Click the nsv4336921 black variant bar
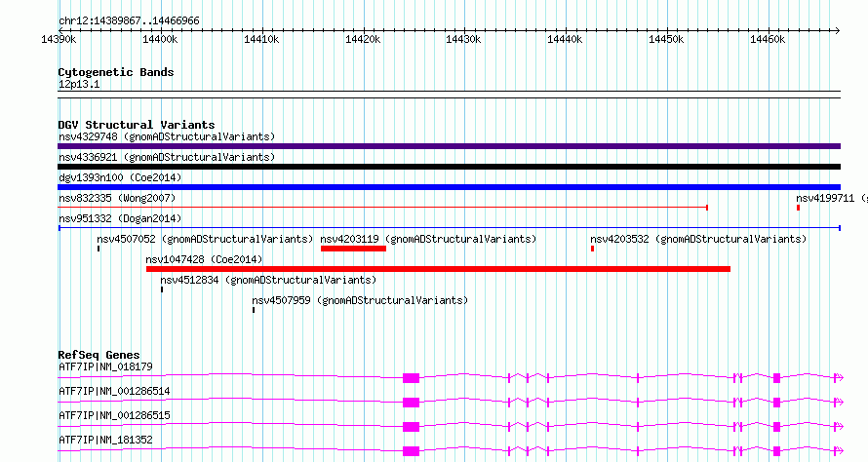This screenshot has width=868, height=462. 449,167
